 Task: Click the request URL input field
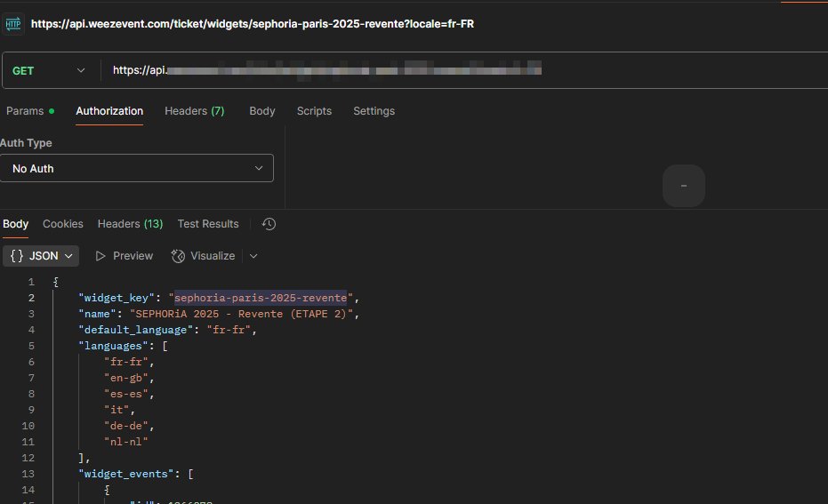coord(464,70)
